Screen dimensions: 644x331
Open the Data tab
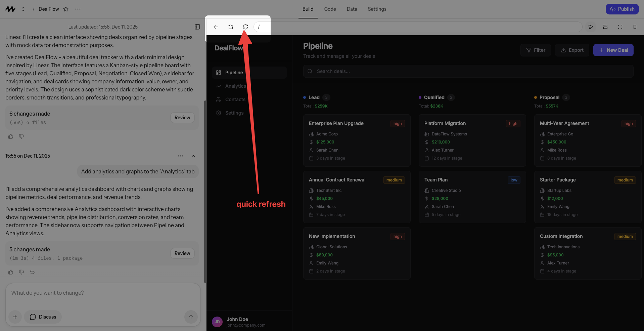[x=352, y=9]
